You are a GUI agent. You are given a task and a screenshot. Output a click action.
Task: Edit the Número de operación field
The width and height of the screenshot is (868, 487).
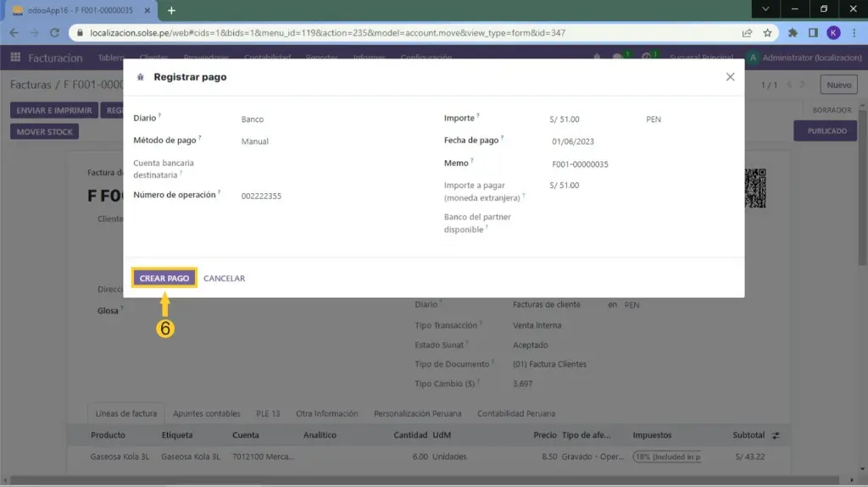(331, 196)
